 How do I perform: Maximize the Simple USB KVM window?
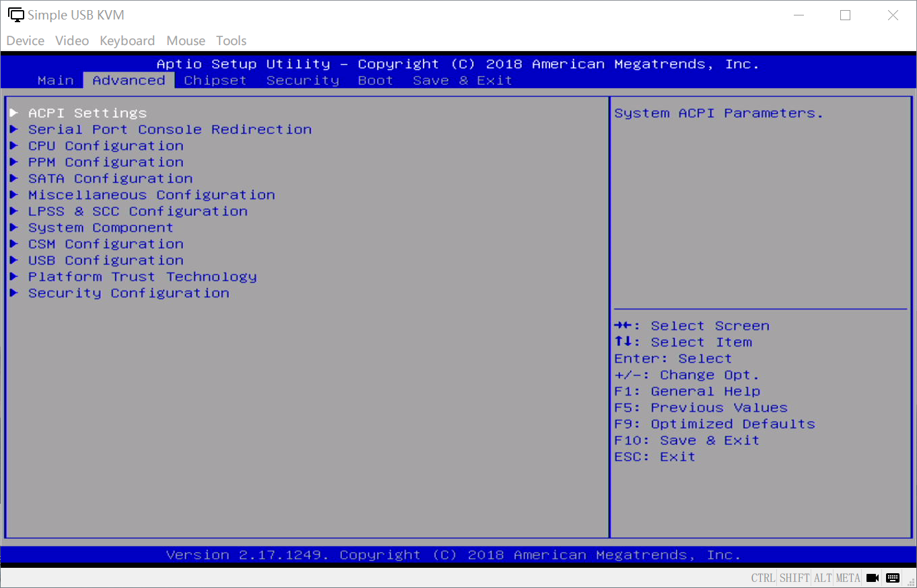point(846,15)
